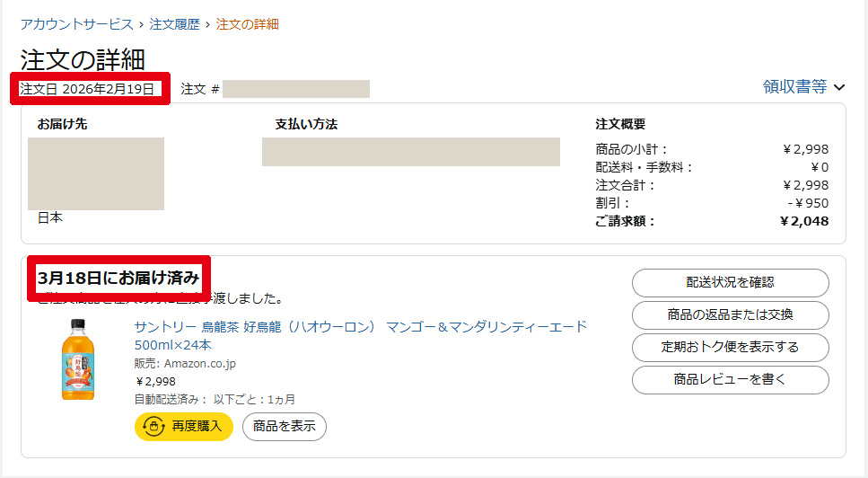Expand the chevron arrow beside 領収書等

tap(840, 87)
